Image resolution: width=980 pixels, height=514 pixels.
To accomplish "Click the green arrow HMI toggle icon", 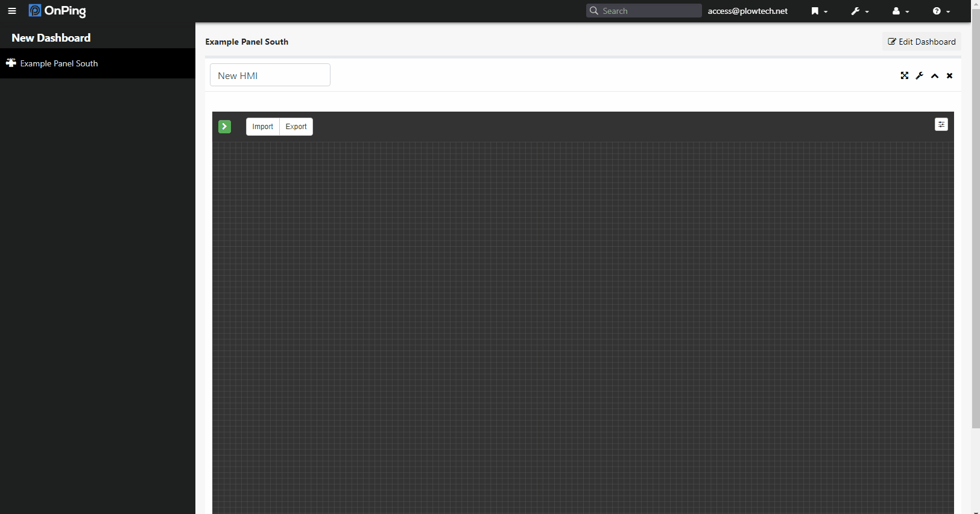I will (224, 127).
